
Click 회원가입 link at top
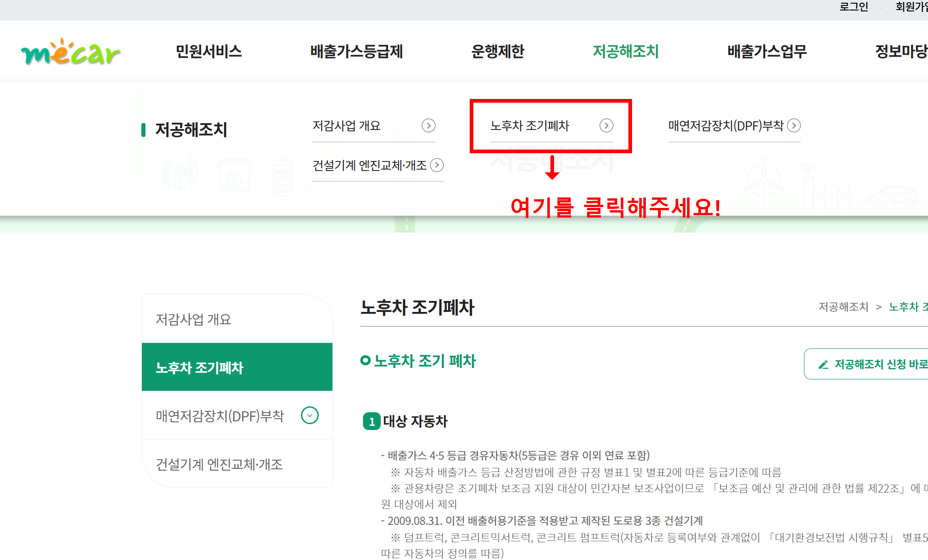point(911,7)
